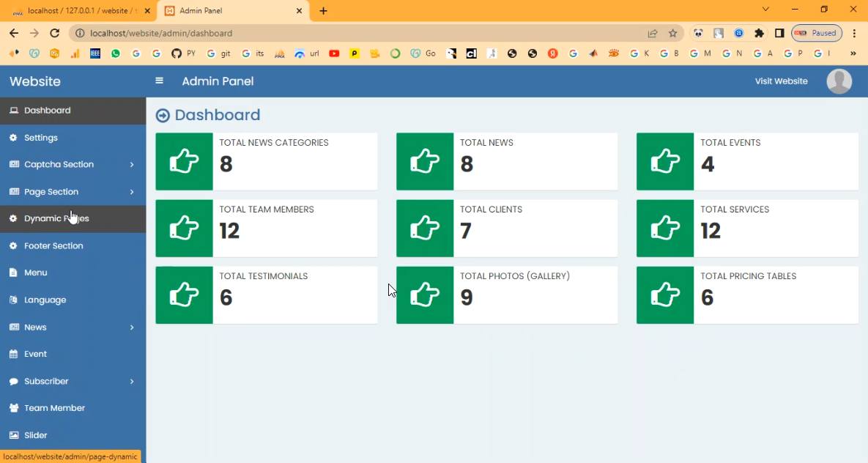Viewport: 868px width, 463px height.
Task: Click the thumbs-up icon for Total News Categories
Action: pyautogui.click(x=184, y=161)
